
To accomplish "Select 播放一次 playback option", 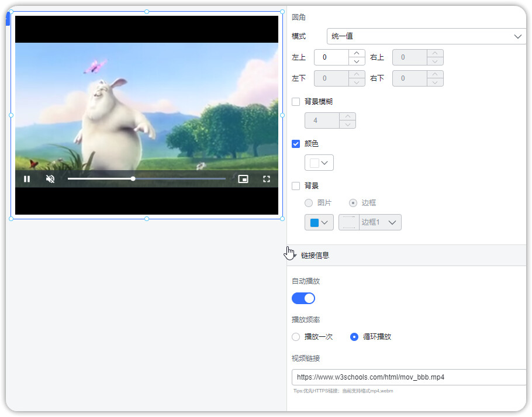I will [x=296, y=337].
